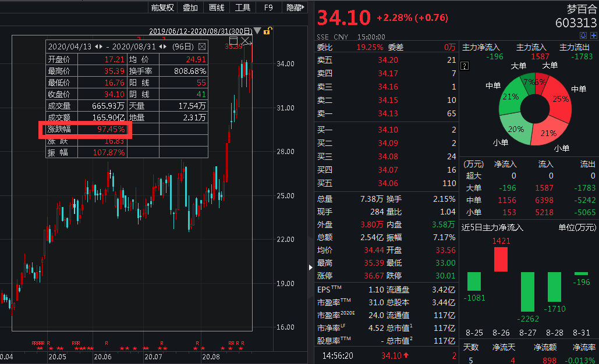Screen dimensions: 599x364
Task: Click the bell price alert icon
Action: tap(583, 35)
